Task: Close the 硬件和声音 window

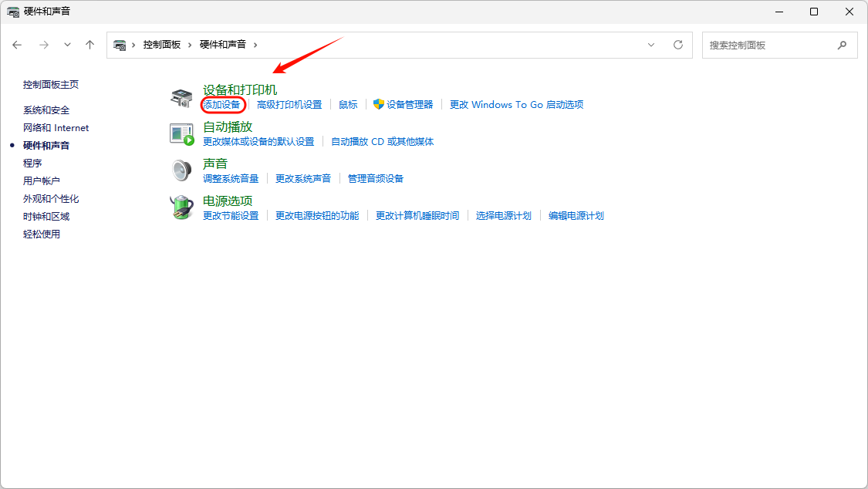Action: (x=849, y=12)
